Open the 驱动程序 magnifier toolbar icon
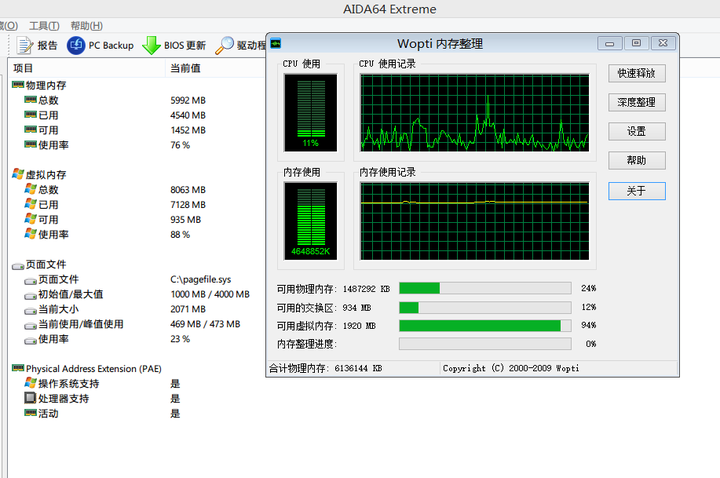 225,45
